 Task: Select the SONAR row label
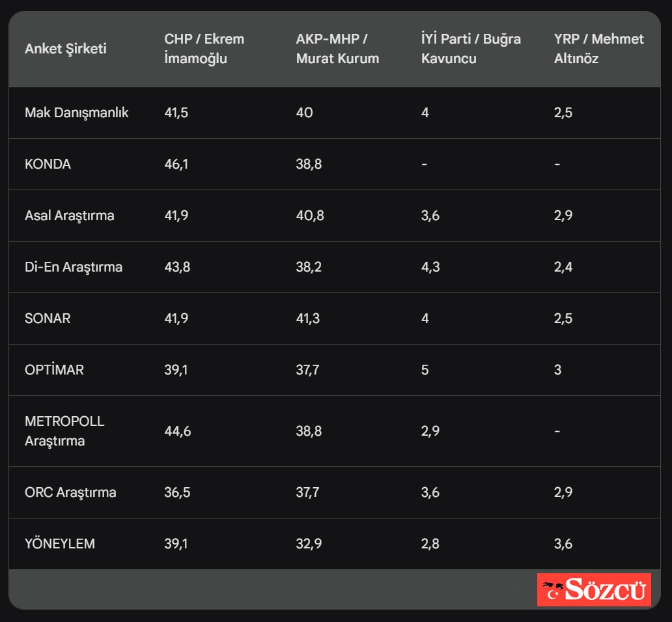48,318
